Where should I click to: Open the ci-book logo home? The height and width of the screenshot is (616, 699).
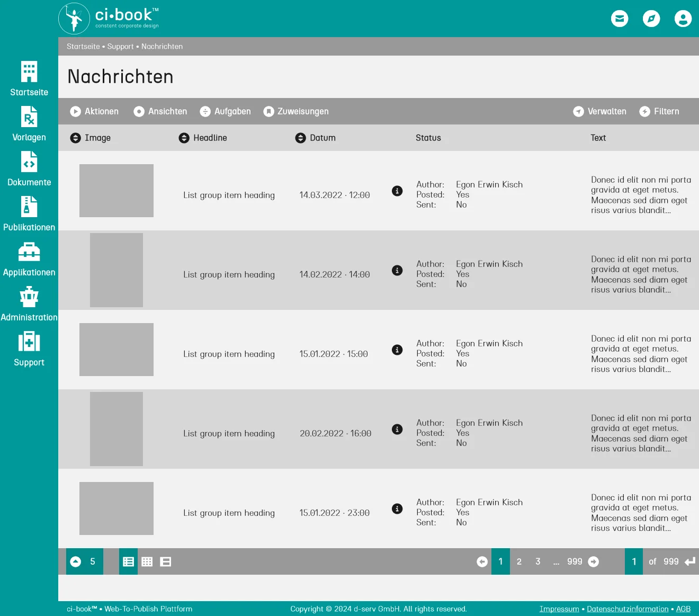point(109,19)
